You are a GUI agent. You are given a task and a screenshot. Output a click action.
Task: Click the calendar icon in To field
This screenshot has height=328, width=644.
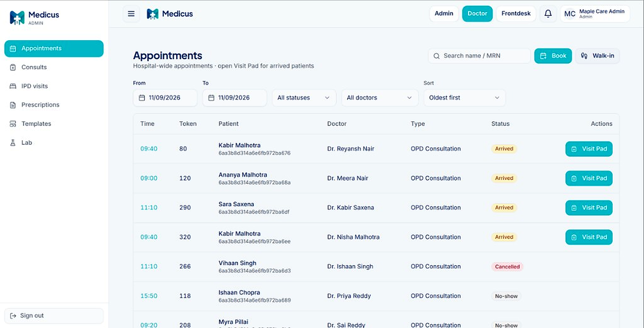[x=211, y=98]
